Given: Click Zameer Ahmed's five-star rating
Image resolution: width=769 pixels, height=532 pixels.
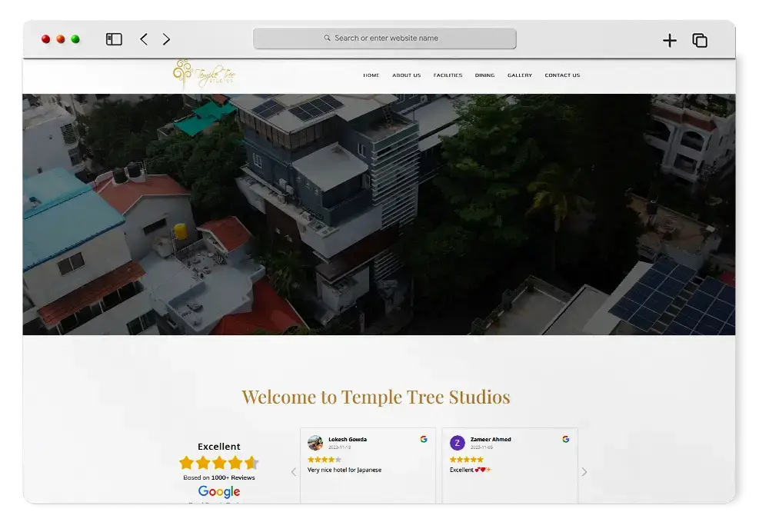Looking at the screenshot, I should pos(467,460).
